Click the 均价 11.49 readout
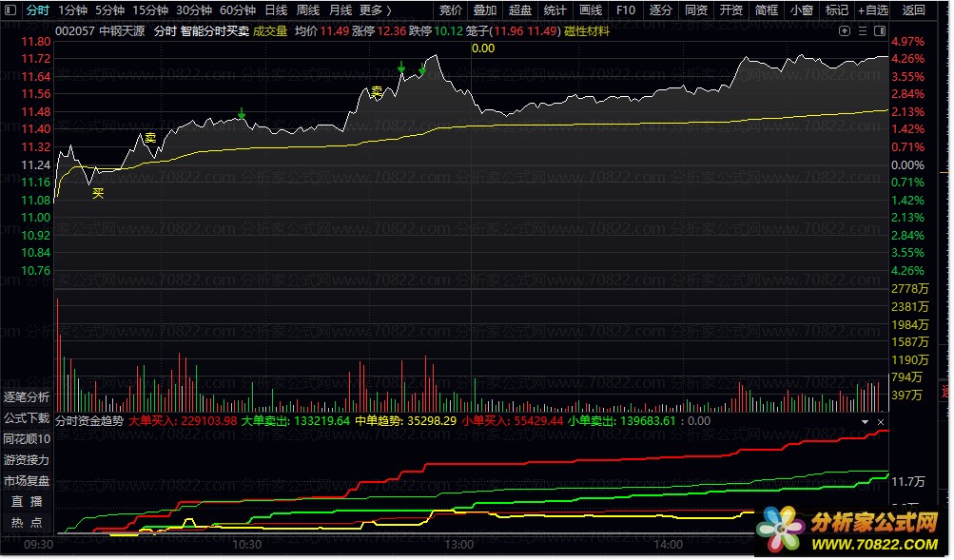Viewport: 954px width, 560px height. coord(321,31)
